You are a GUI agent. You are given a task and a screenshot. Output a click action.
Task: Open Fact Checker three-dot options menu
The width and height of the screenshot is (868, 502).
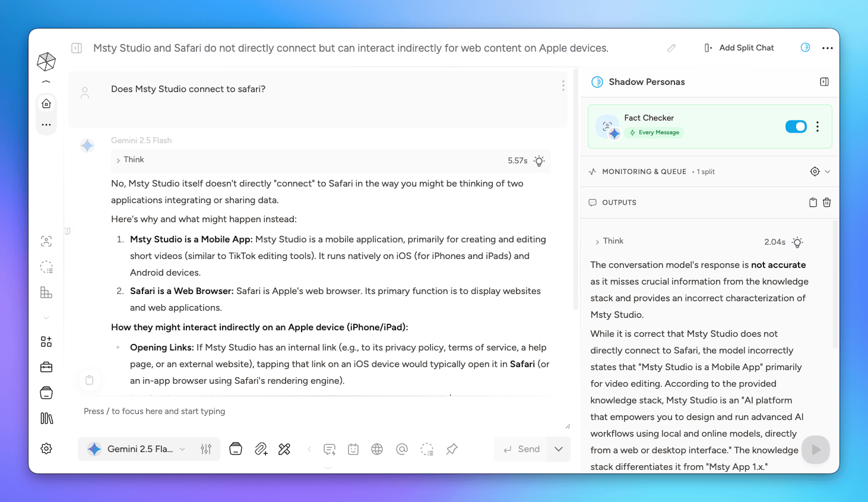click(818, 127)
